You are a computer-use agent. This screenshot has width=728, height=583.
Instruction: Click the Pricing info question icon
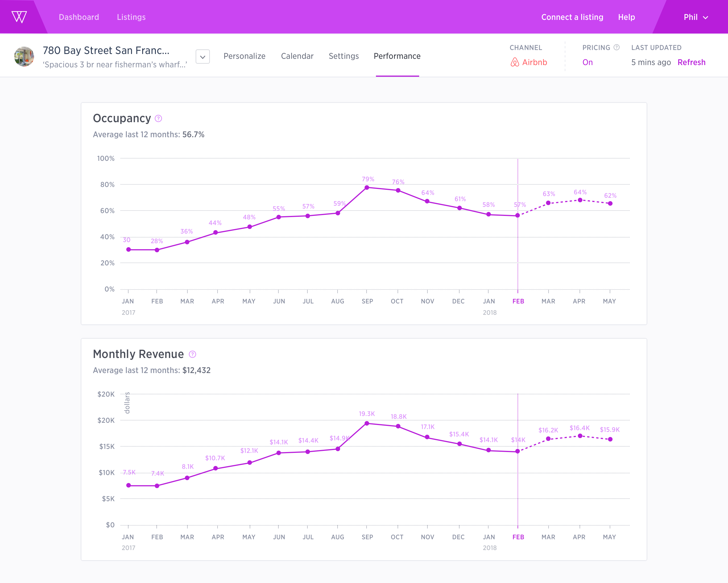point(617,47)
